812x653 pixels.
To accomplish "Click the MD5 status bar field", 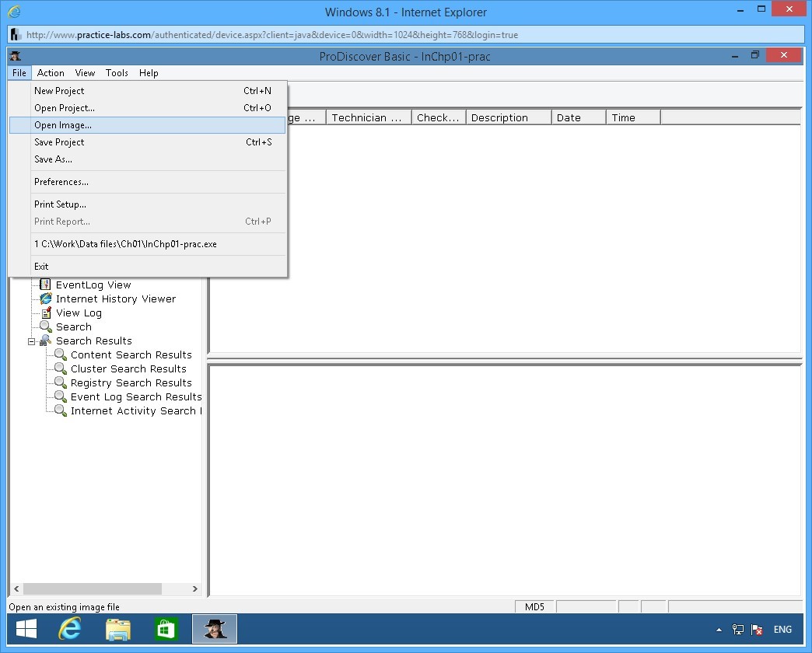I will tap(534, 606).
